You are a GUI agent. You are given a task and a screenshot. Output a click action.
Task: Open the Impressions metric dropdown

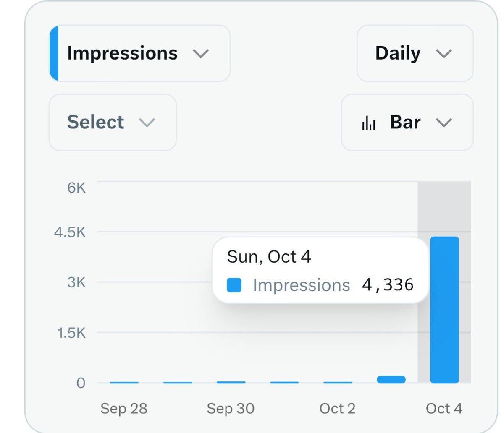139,53
